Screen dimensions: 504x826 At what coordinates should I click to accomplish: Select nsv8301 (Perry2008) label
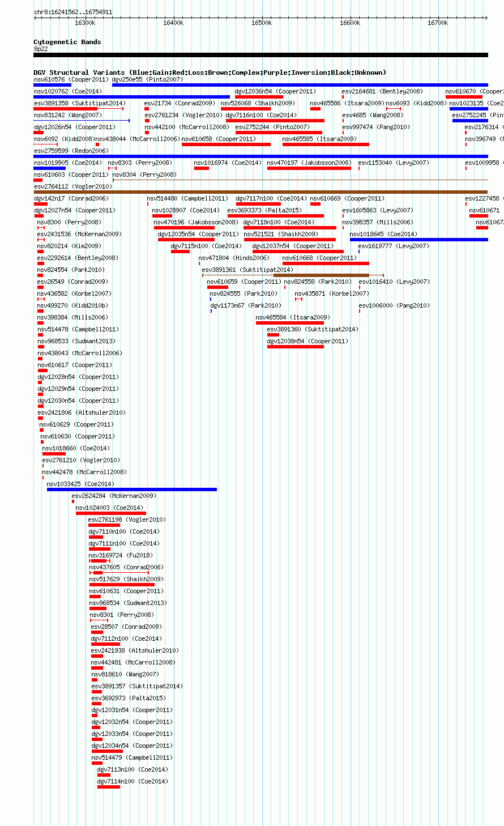122,615
